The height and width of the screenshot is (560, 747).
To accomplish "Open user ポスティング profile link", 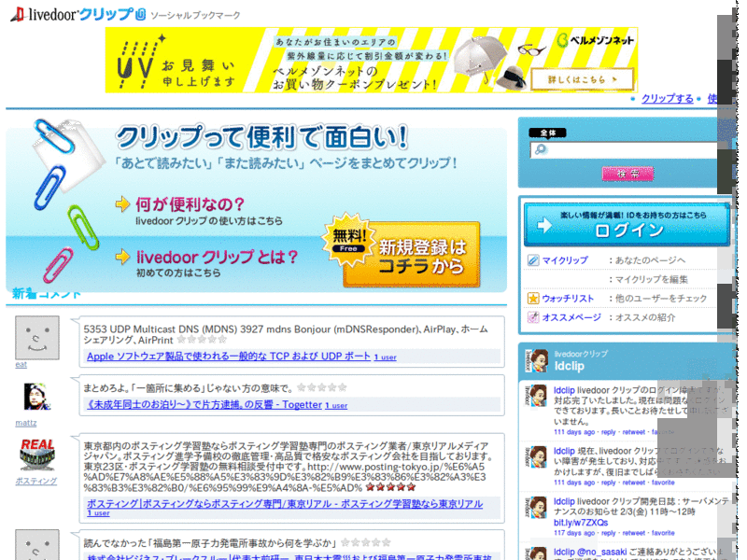I will 35,481.
